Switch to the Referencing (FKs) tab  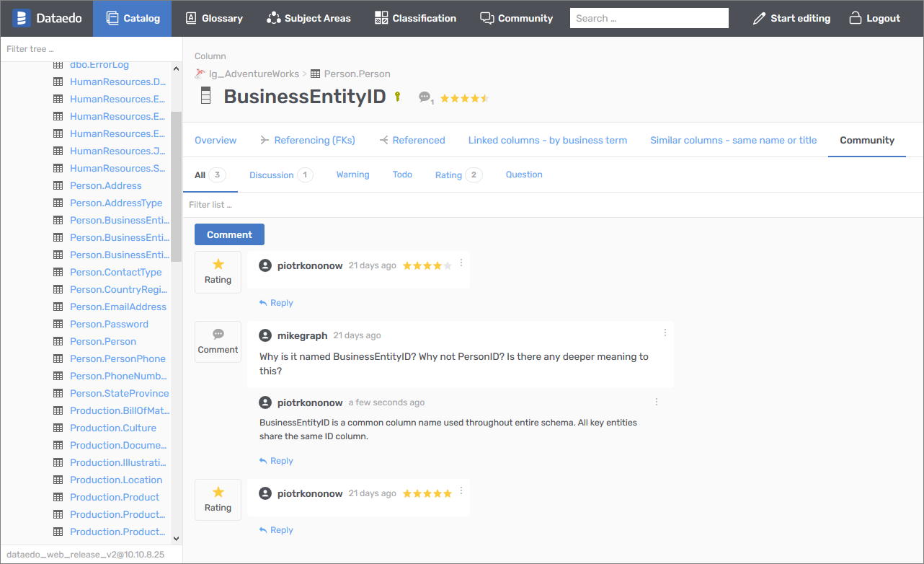(x=308, y=140)
